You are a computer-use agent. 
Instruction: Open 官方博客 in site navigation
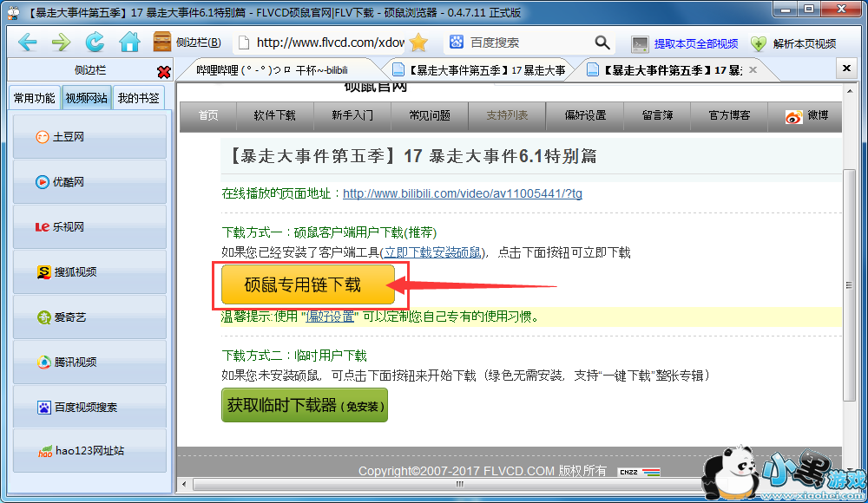729,115
